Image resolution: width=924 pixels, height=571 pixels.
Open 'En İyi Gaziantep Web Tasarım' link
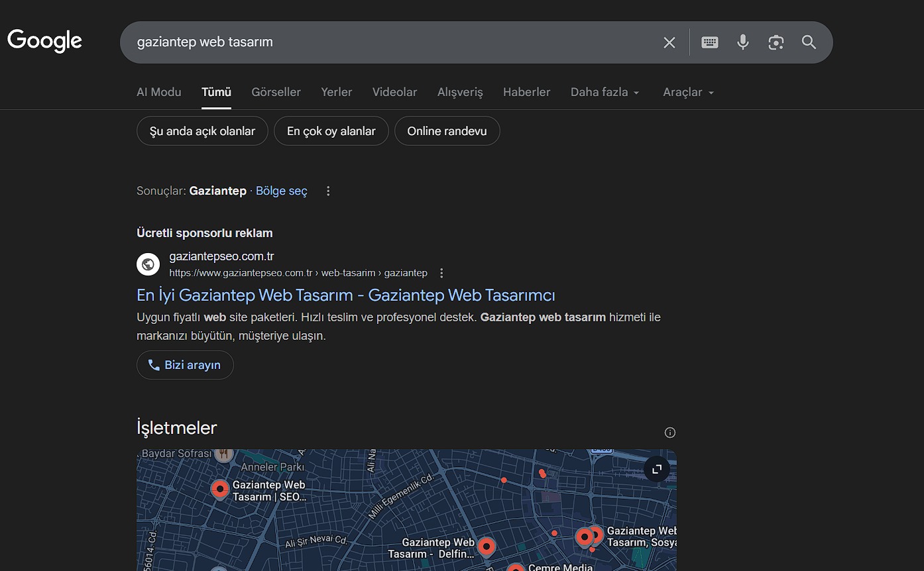click(x=345, y=295)
